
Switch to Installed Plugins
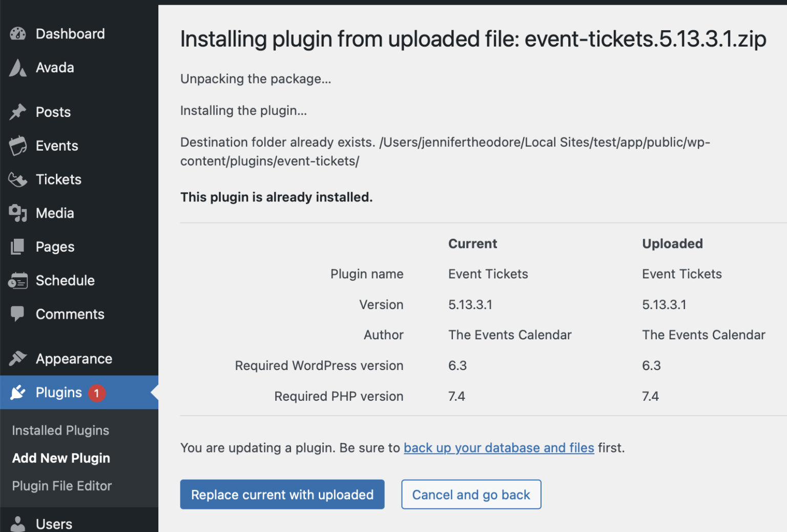[60, 431]
